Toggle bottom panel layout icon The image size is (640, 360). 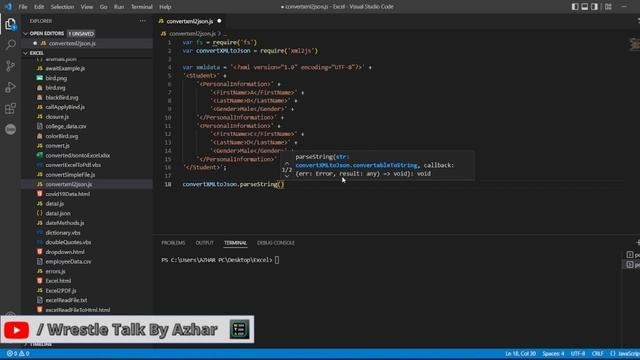click(x=584, y=7)
